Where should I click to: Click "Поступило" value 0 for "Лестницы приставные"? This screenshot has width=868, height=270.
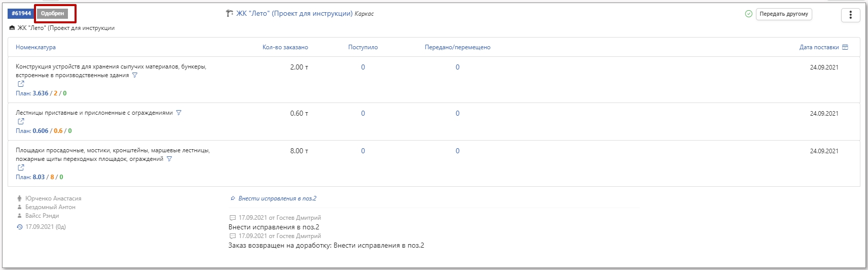tap(363, 113)
